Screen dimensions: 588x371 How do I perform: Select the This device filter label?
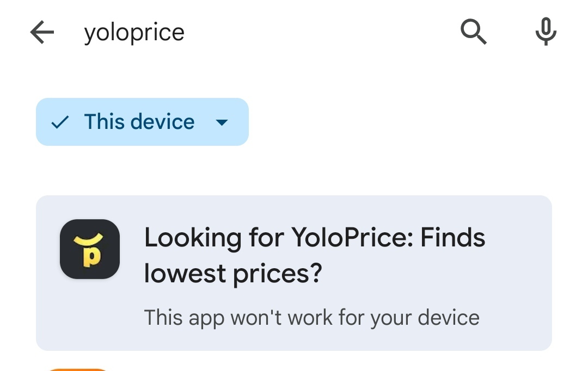coord(139,122)
